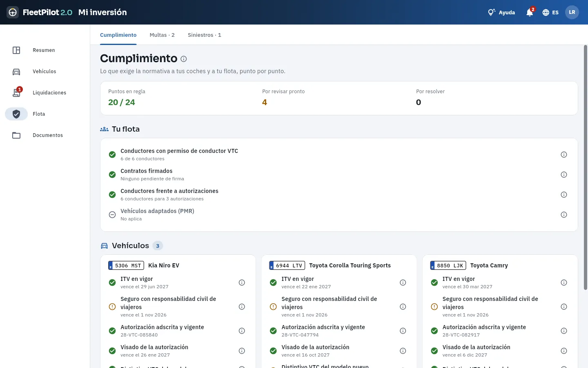
Task: Open info for Toyota Camry Visado
Action: [564, 351]
